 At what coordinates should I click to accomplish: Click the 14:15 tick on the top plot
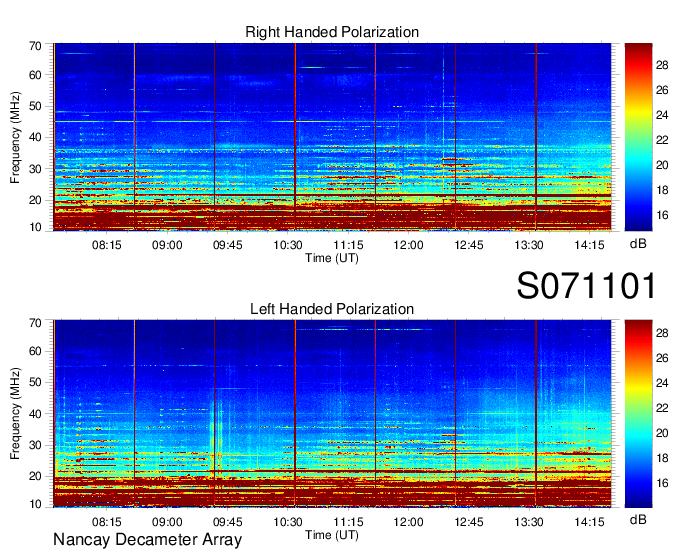[x=589, y=245]
